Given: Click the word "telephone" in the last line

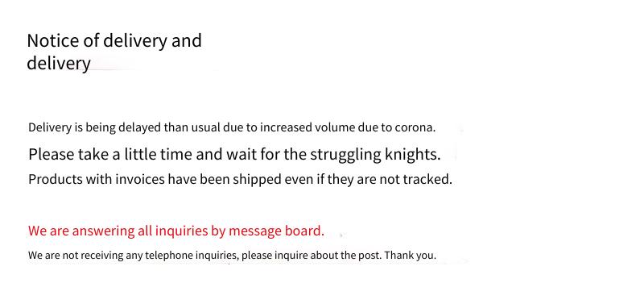Looking at the screenshot, I should coord(167,256).
